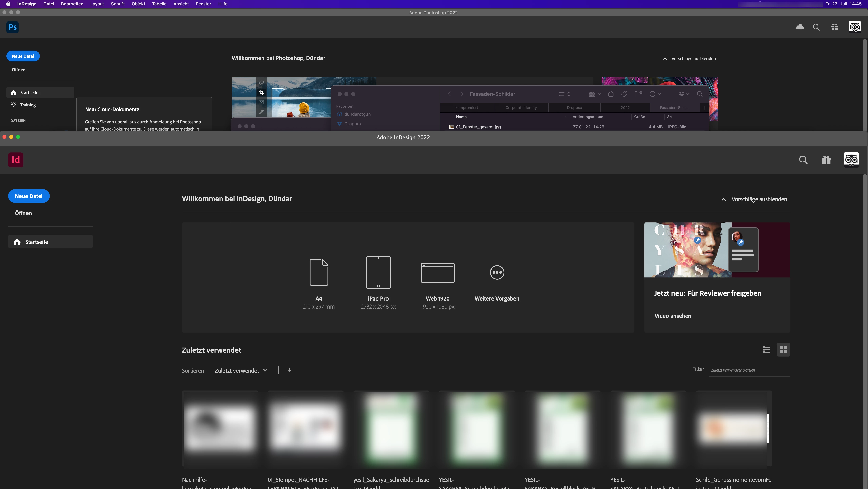Open Weitere Vorgaben ellipsis icon

coord(497,272)
